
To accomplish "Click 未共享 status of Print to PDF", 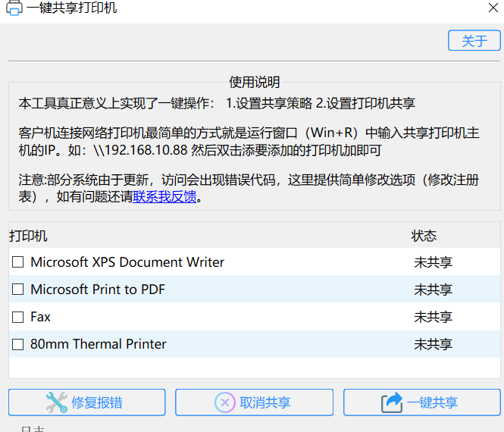I will (x=433, y=290).
